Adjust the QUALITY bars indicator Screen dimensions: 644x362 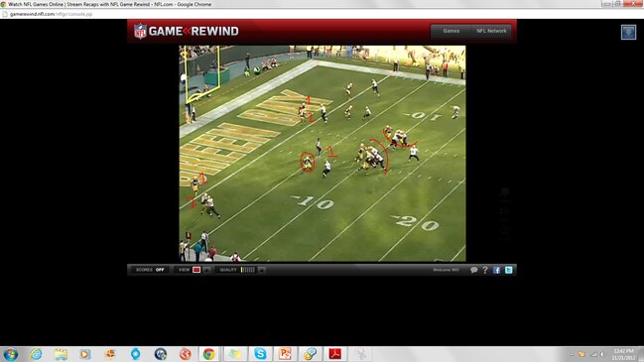pos(248,270)
